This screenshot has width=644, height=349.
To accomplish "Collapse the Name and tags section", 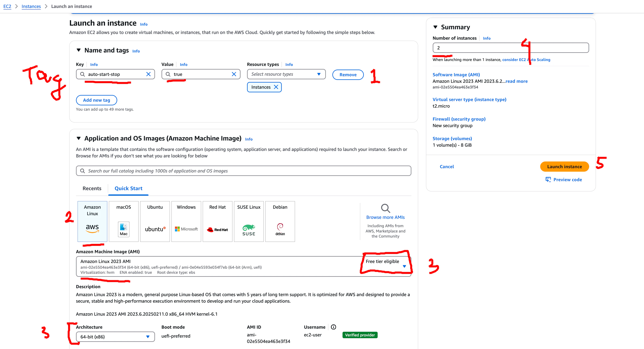I will tap(79, 50).
